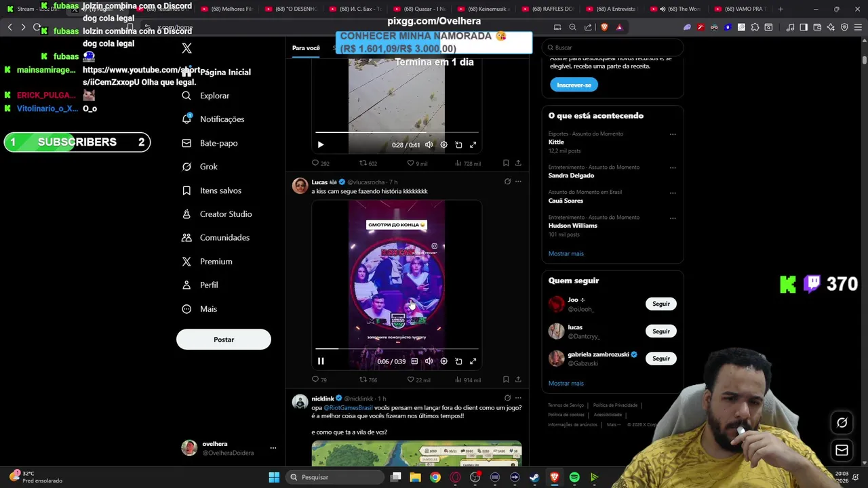
Task: Open Grok action on Lucas post
Action: 507,182
